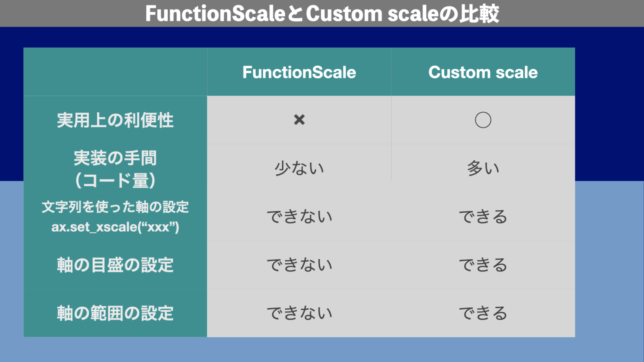Click the 少ない cell
The height and width of the screenshot is (362, 644).
[299, 168]
